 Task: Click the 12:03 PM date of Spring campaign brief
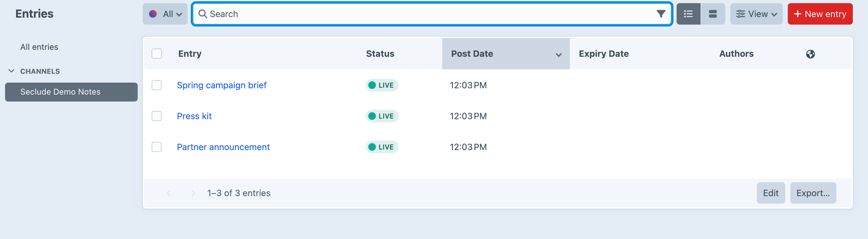tap(468, 85)
